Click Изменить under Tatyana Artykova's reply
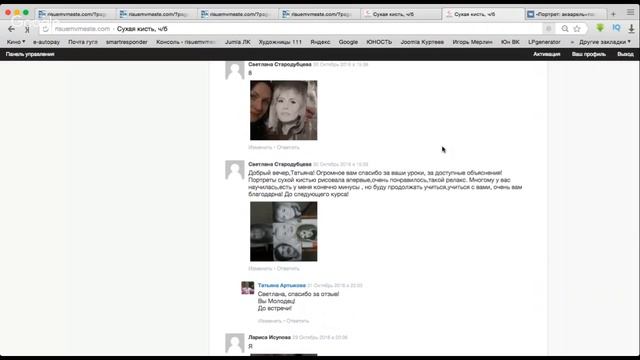The height and width of the screenshot is (360, 640). pos(270,321)
